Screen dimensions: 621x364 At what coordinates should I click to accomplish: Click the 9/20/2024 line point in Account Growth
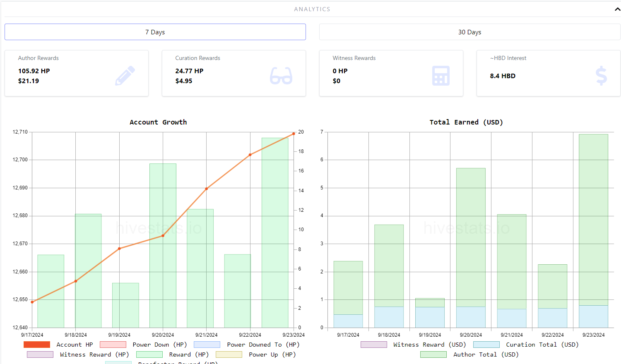(163, 236)
